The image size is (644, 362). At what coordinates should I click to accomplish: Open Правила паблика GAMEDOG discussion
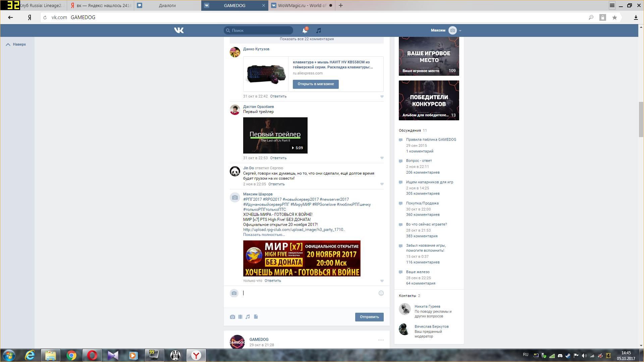coord(431,139)
